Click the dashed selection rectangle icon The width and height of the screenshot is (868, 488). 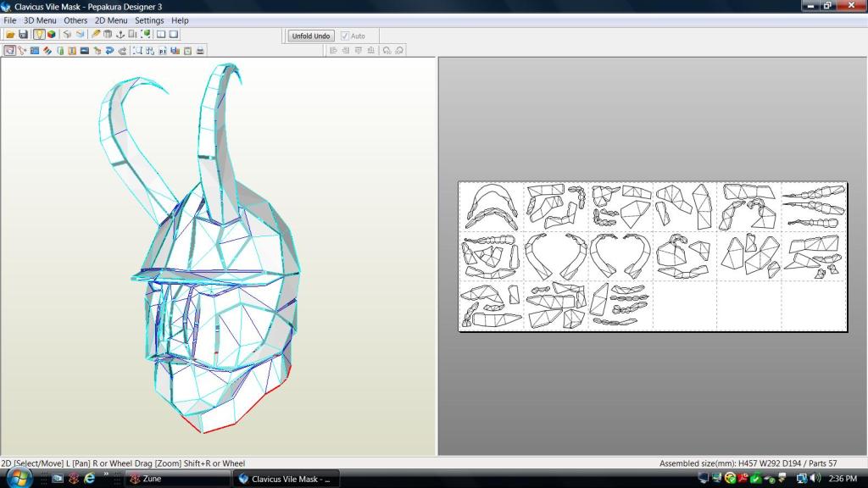point(137,50)
